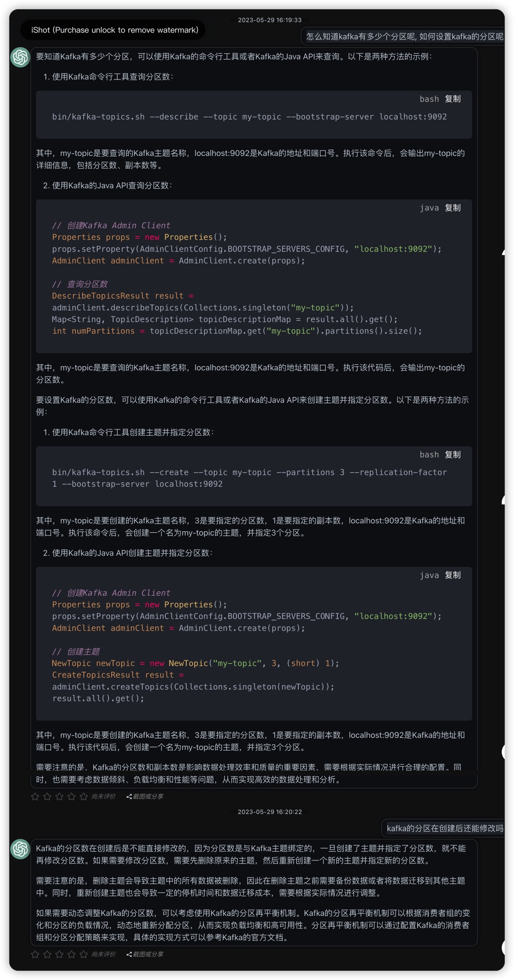This screenshot has height=980, width=514.
Task: Copy the kafka-topics describe bash command
Action: [x=452, y=99]
